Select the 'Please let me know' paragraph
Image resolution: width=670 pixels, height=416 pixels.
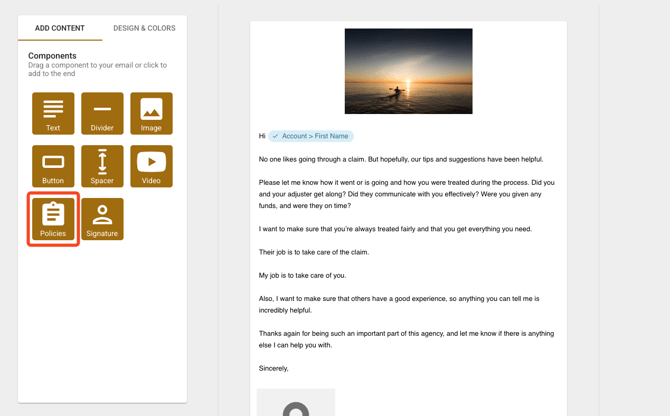[406, 194]
